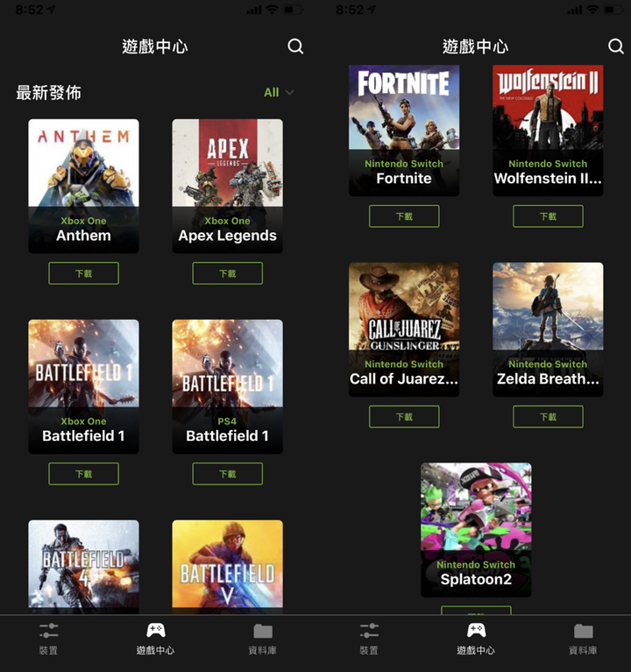This screenshot has height=672, width=631.
Task: Click the 最新發佈 section heading
Action: point(48,93)
